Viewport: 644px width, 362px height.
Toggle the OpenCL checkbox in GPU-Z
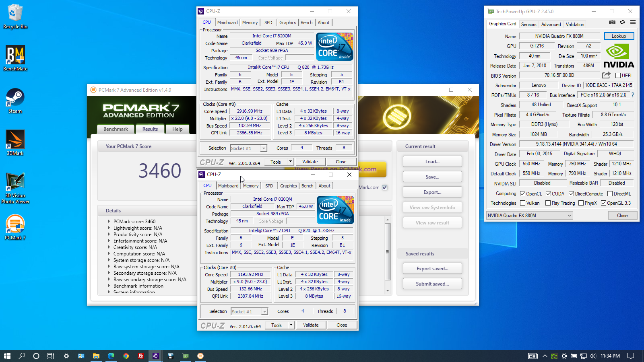coord(522,194)
